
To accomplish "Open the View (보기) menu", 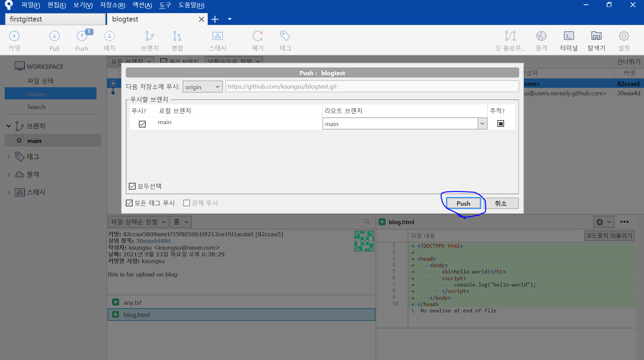I will pyautogui.click(x=83, y=5).
